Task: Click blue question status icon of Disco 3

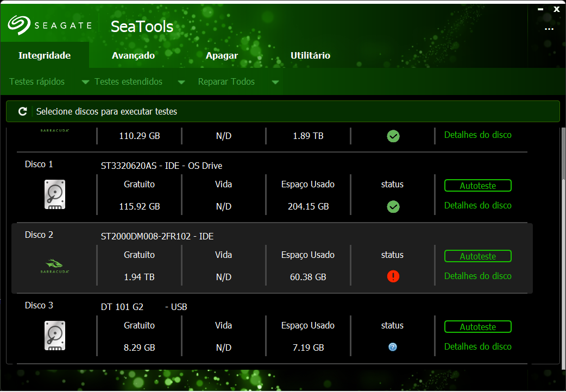Action: (393, 347)
